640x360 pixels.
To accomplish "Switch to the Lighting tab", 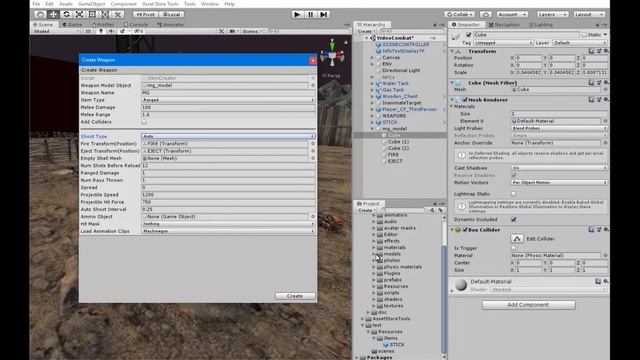I will pos(540,24).
